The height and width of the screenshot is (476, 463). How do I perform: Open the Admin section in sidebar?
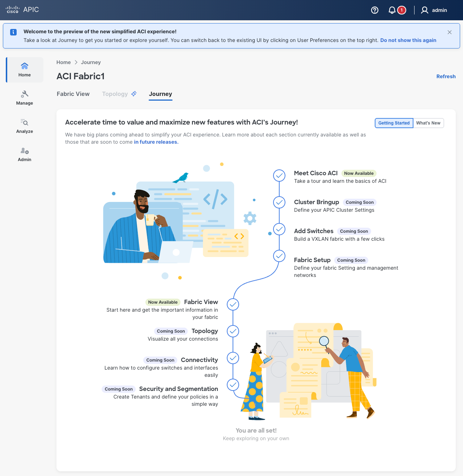(x=25, y=154)
